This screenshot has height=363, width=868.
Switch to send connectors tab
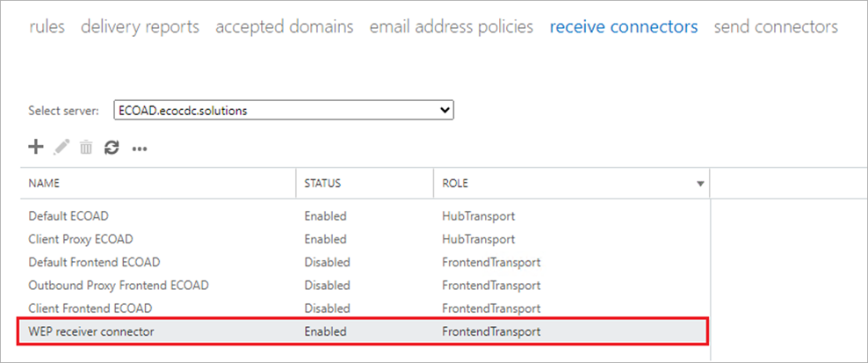click(x=776, y=27)
